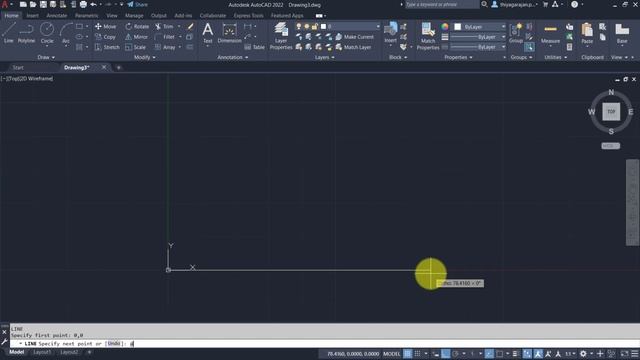Select the Polyline tool

[26, 33]
